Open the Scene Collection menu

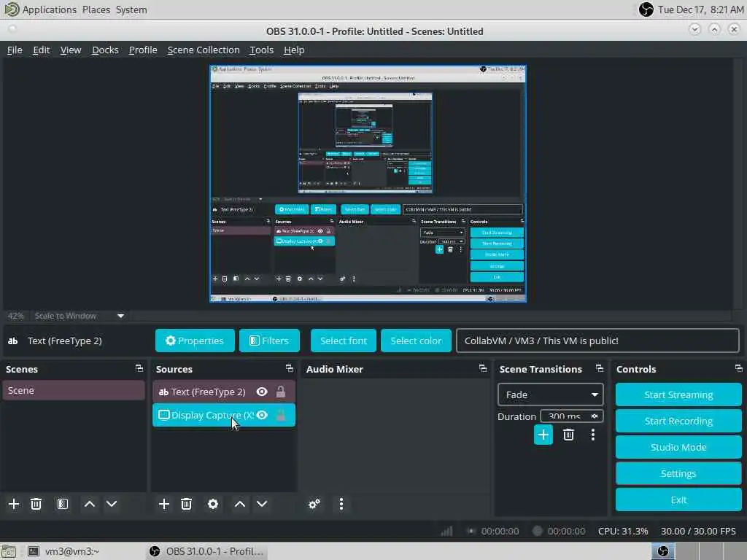[x=204, y=50]
